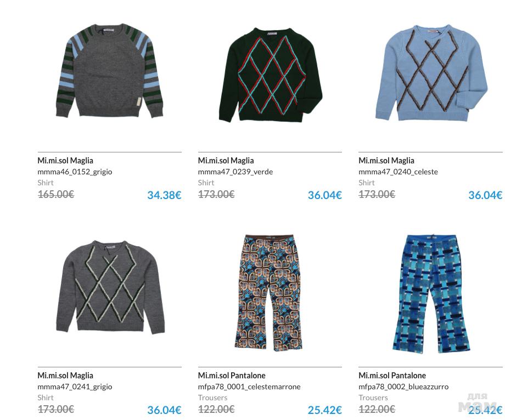Click mmma47_0239_verde product code

pos(235,172)
